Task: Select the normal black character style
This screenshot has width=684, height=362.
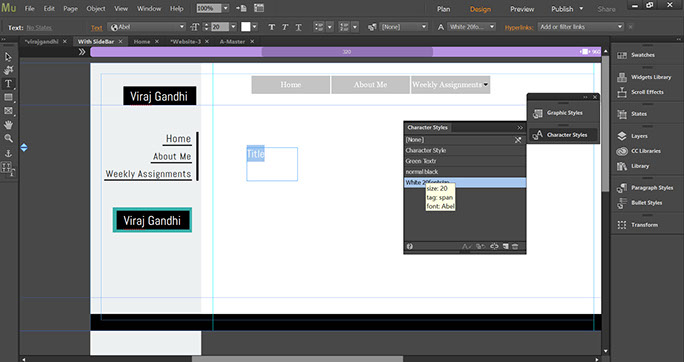Action: tap(465, 172)
